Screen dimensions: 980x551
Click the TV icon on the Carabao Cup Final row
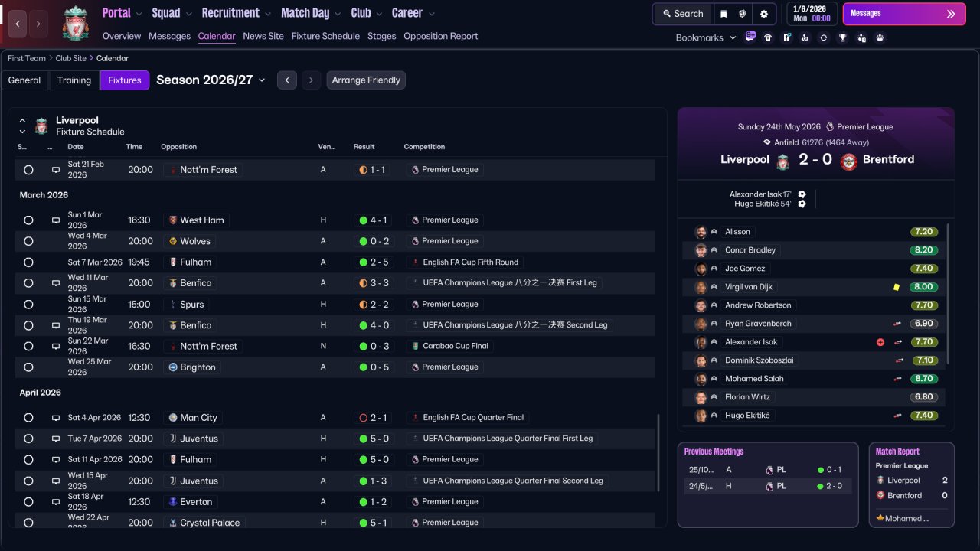tap(56, 347)
